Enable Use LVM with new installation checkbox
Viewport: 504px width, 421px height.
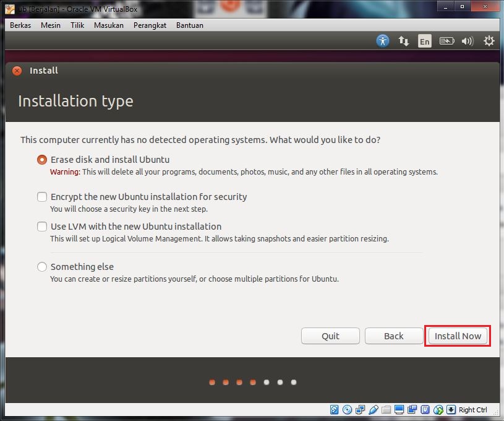42,227
